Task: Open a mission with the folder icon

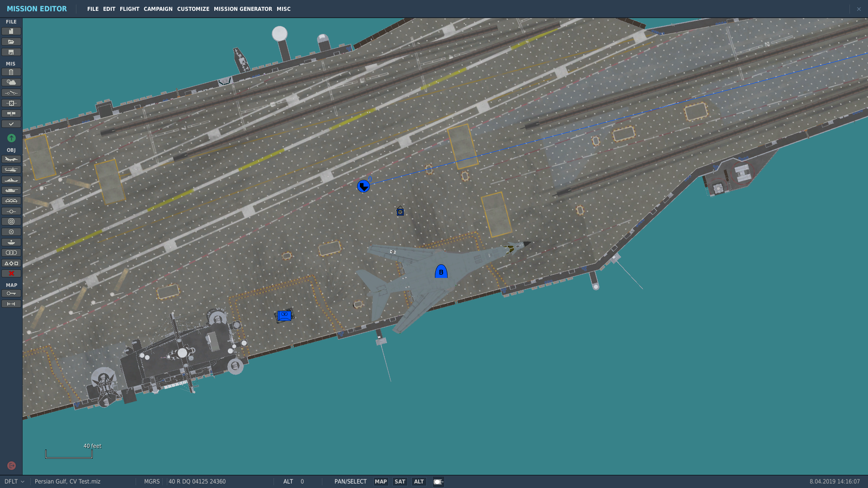Action: (x=11, y=42)
